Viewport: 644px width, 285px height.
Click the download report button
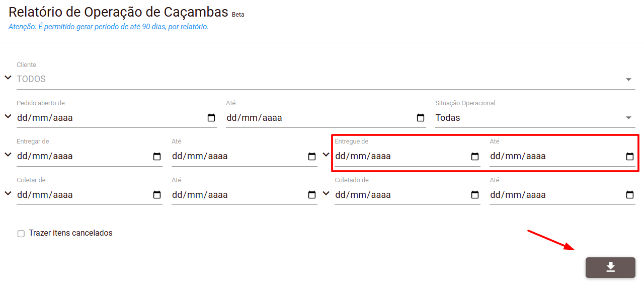[610, 267]
